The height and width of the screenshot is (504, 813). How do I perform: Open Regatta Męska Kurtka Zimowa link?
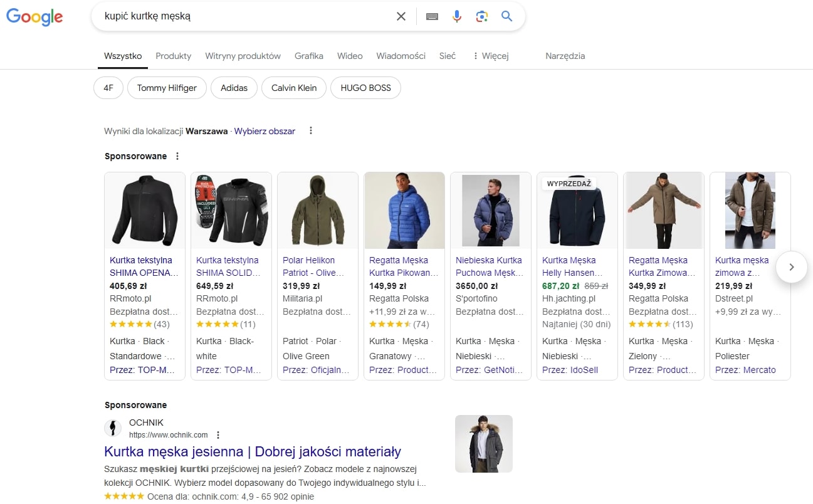663,266
